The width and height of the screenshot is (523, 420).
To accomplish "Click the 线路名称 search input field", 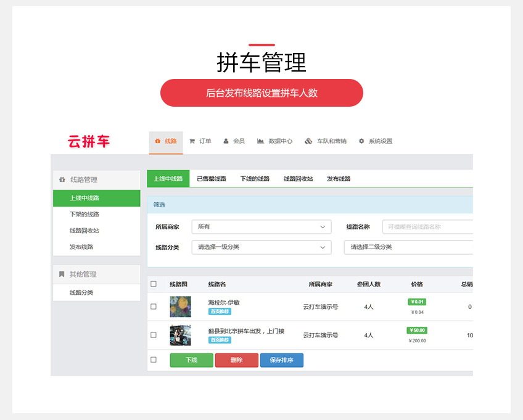I will coord(427,227).
